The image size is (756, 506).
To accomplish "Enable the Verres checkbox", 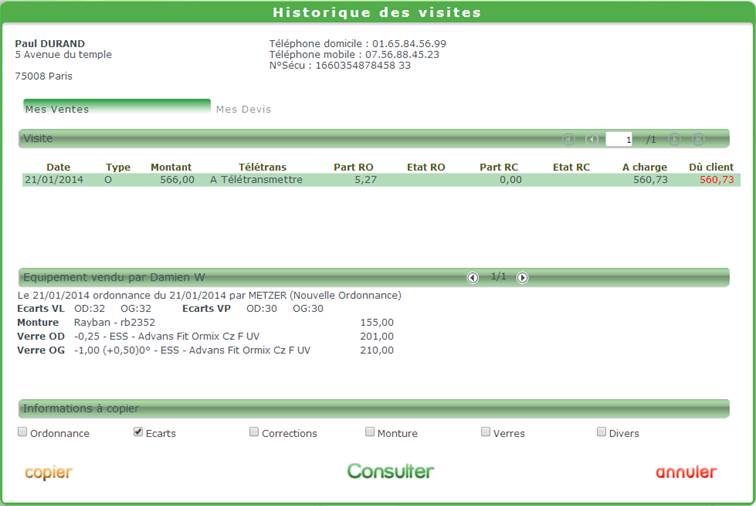I will tap(485, 432).
